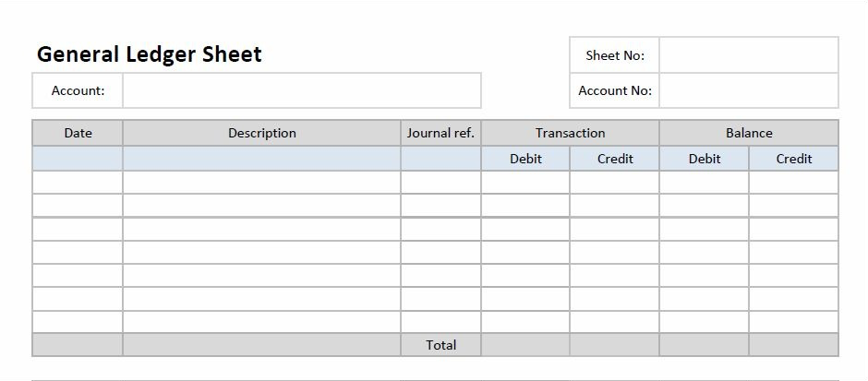The image size is (868, 381).
Task: Click the Sheet No: label cell
Action: coord(614,55)
